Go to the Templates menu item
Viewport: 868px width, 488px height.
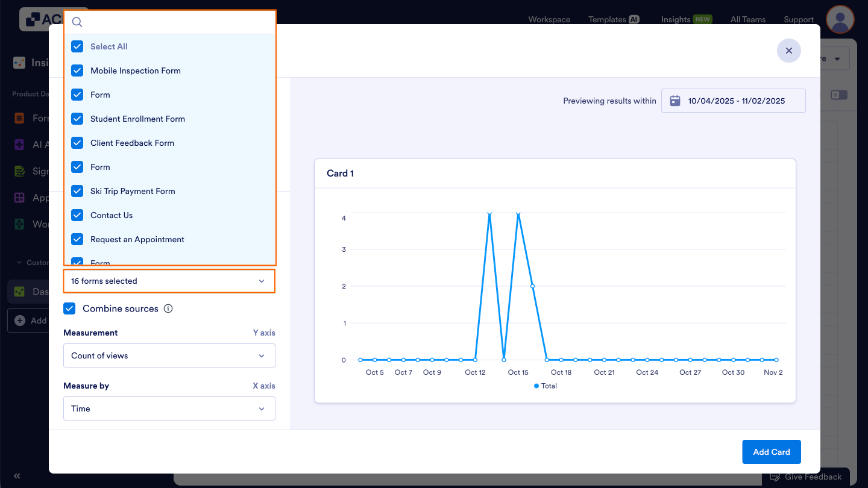[x=608, y=19]
